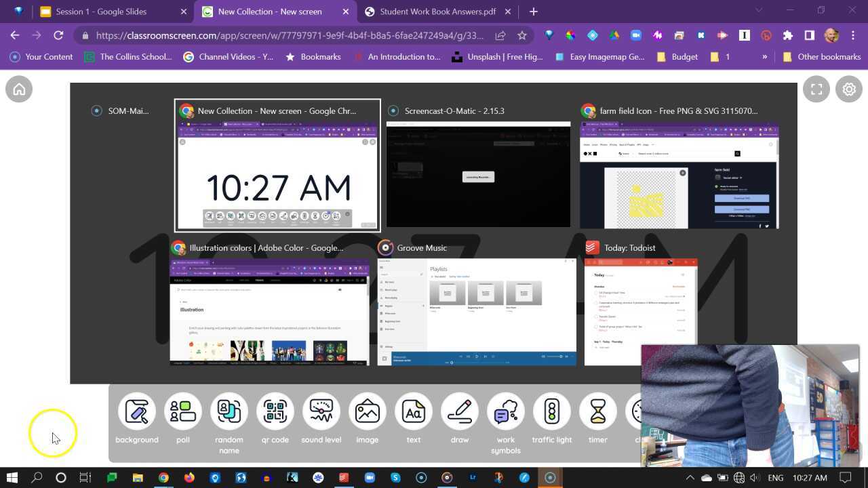This screenshot has height=488, width=868.
Task: Launch the random name picker
Action: coord(229,411)
